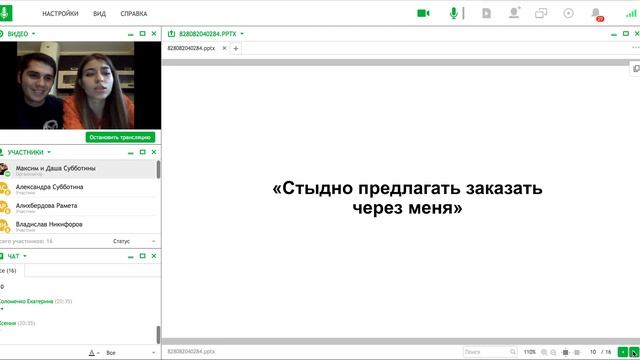Image resolution: width=640 pixels, height=360 pixels.
Task: Click chat sender Соломенко Екатерина
Action: tap(27, 301)
